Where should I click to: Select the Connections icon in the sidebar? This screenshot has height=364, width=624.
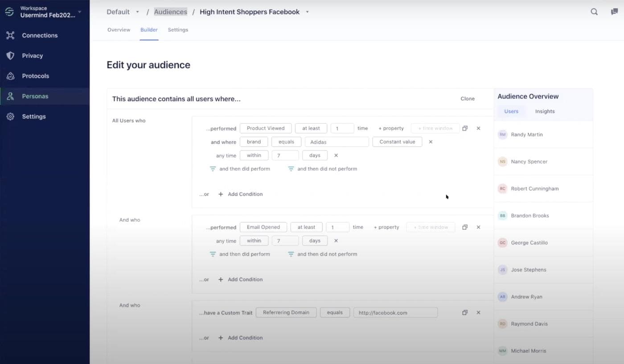[x=11, y=35]
